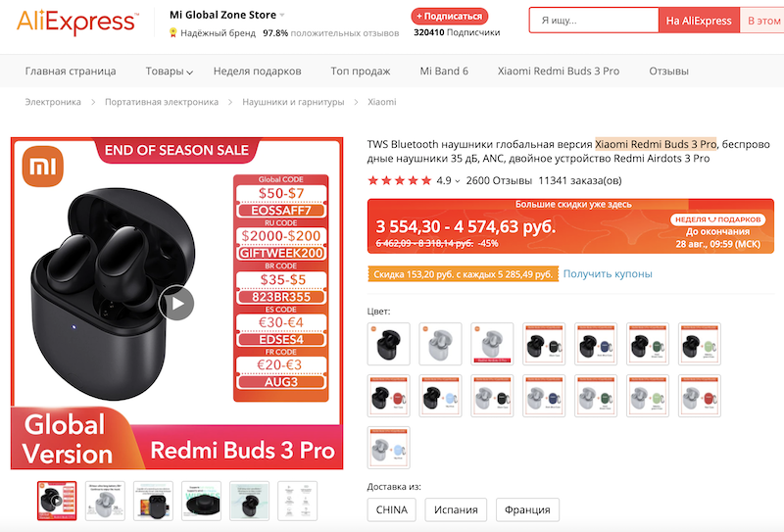Click the trusted brand medal icon
The image size is (784, 532).
pos(173,33)
